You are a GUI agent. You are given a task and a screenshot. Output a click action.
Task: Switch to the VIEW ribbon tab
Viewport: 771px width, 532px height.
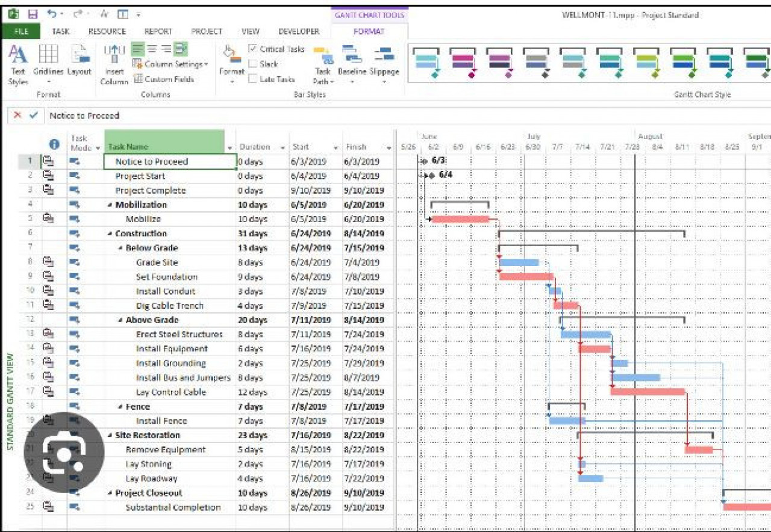[251, 31]
